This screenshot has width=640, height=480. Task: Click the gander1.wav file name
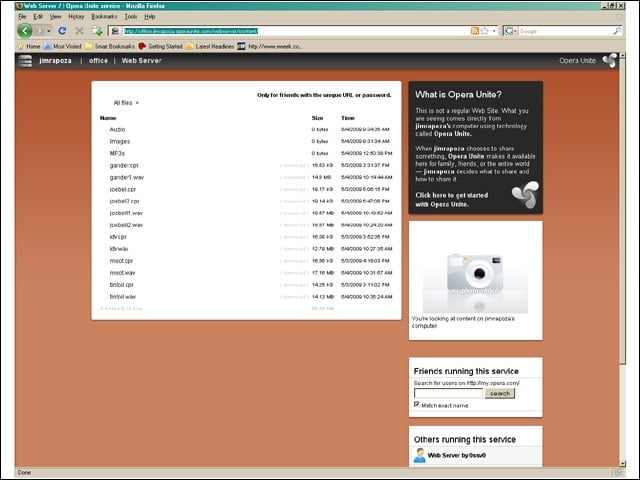(x=127, y=178)
